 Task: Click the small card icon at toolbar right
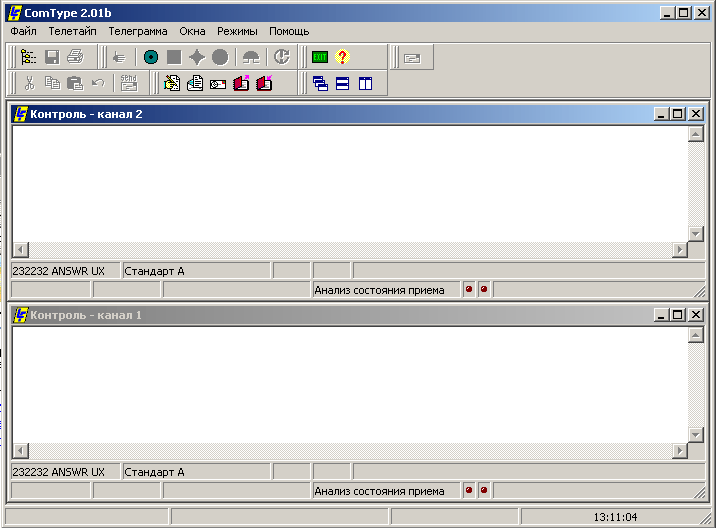coord(412,58)
